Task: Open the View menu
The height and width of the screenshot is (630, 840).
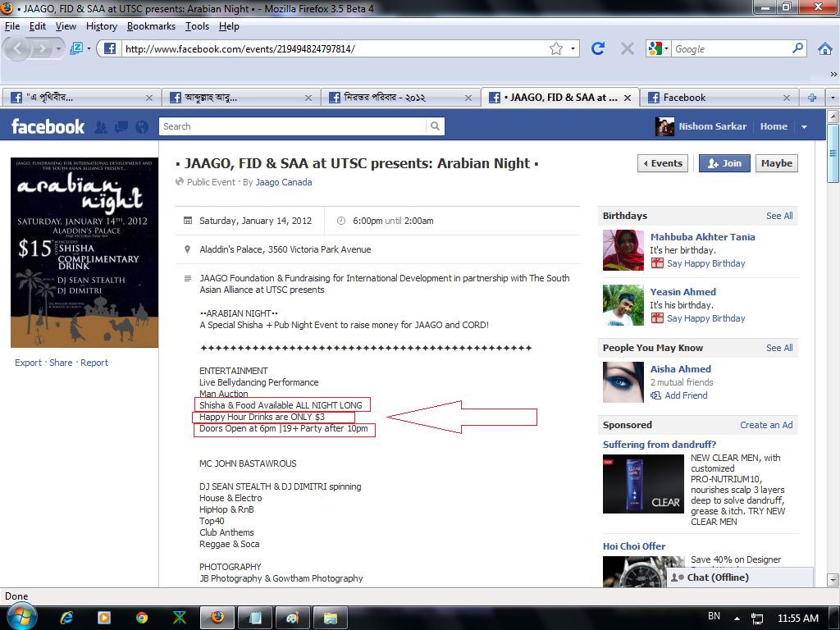Action: click(x=66, y=26)
